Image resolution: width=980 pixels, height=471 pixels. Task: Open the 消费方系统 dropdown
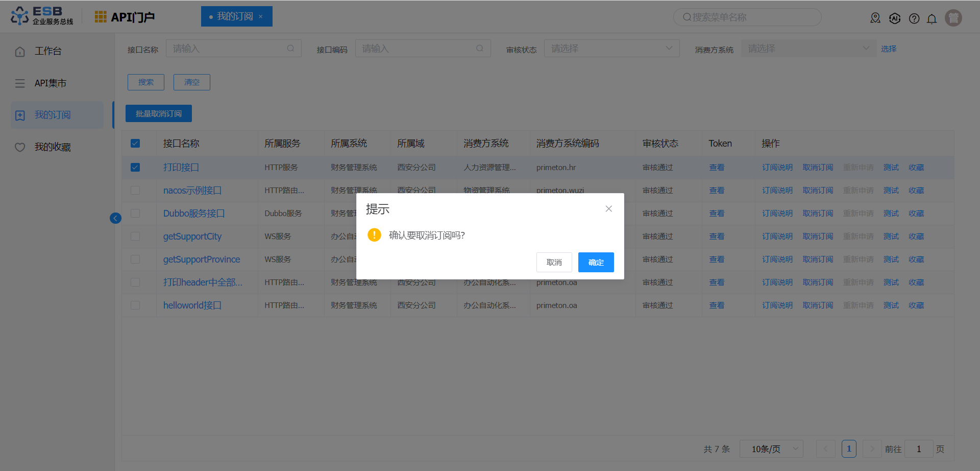pos(808,49)
